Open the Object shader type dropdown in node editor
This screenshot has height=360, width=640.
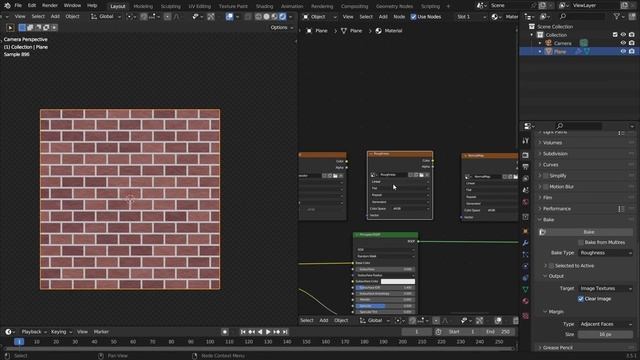[320, 17]
